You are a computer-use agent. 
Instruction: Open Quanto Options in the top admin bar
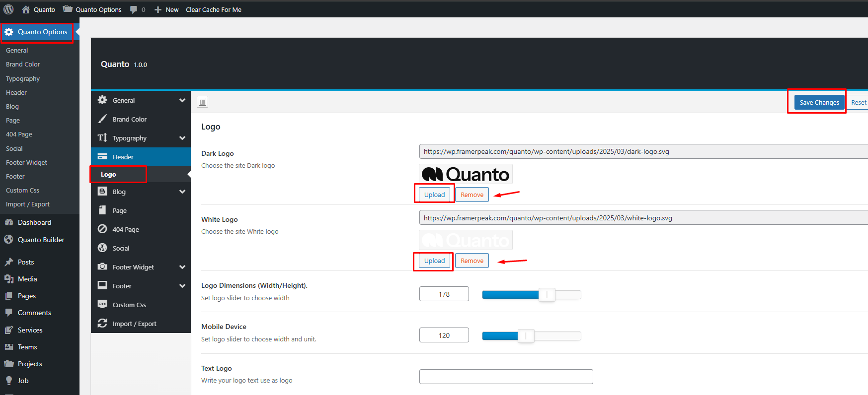(98, 9)
